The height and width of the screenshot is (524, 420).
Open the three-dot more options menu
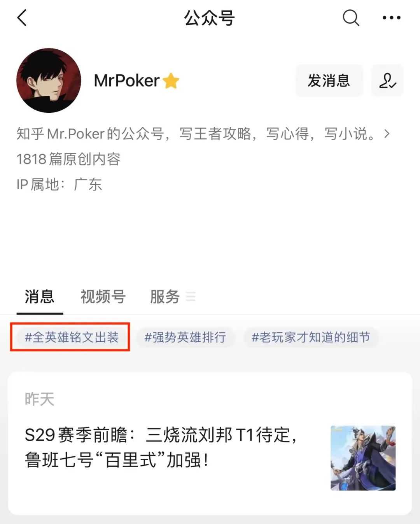click(391, 18)
